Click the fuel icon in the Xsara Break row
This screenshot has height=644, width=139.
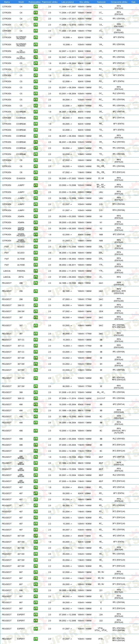tap(36, 229)
